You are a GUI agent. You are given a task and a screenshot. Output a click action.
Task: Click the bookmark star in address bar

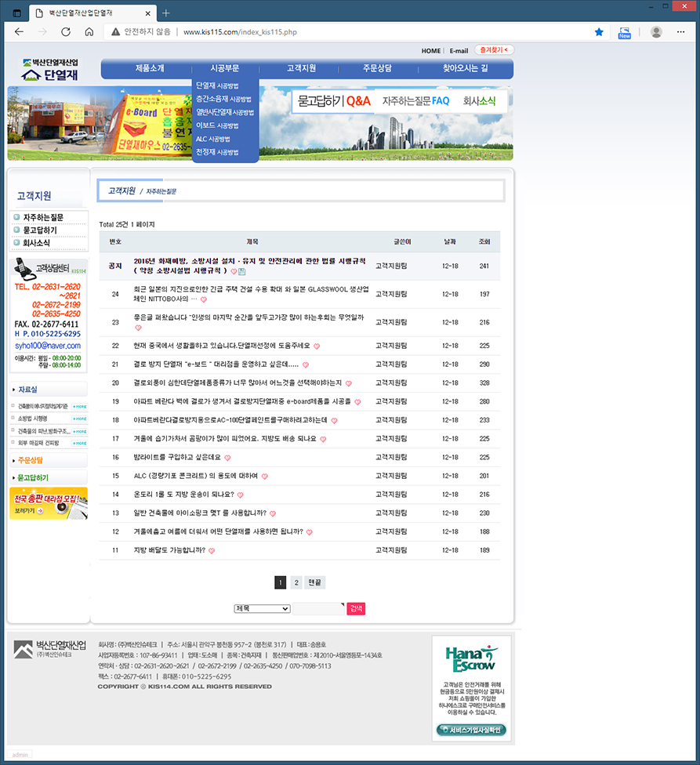tap(599, 32)
